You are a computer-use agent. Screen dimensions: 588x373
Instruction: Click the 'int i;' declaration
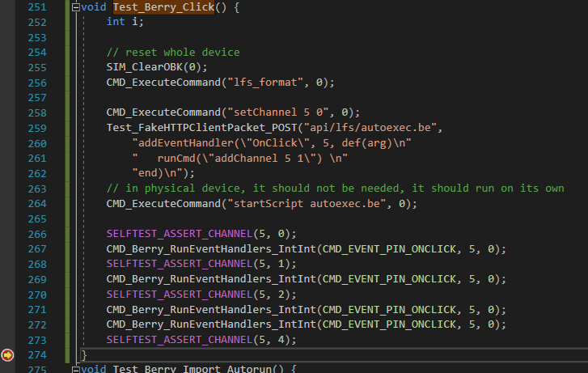pyautogui.click(x=125, y=22)
